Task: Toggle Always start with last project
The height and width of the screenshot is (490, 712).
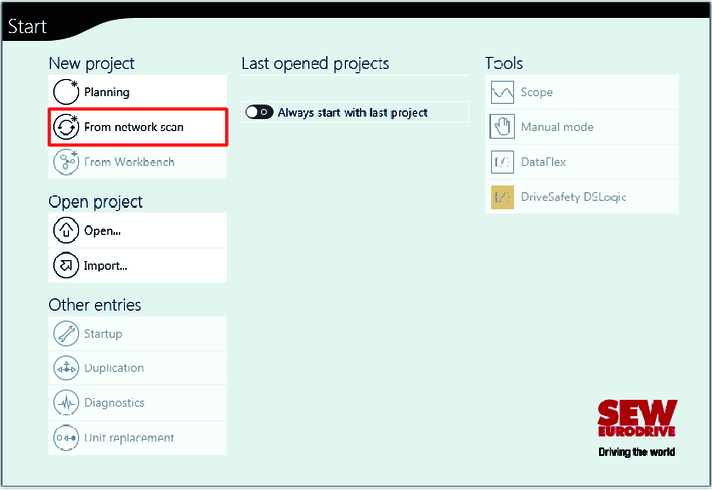Action: pyautogui.click(x=259, y=113)
